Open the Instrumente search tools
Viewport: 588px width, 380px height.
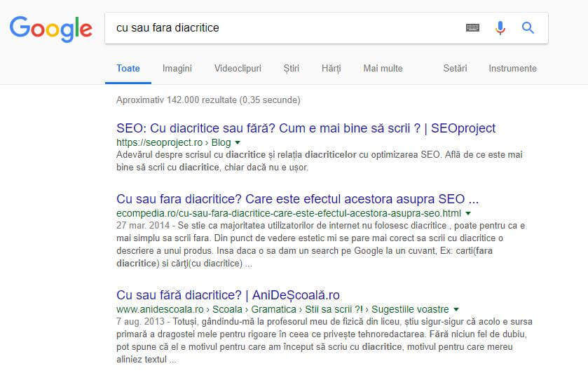pos(512,68)
